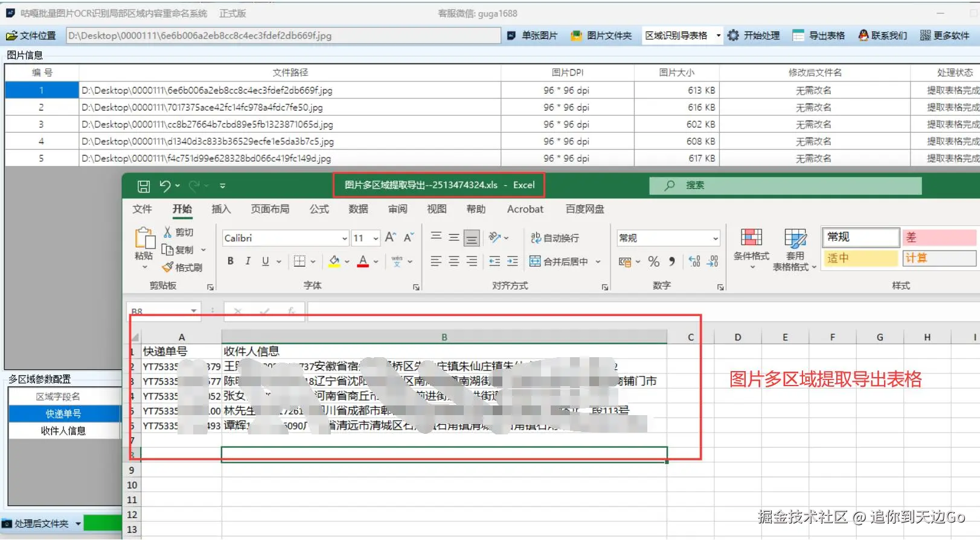Expand the Borders dropdown arrow
980x540 pixels.
[x=313, y=262]
